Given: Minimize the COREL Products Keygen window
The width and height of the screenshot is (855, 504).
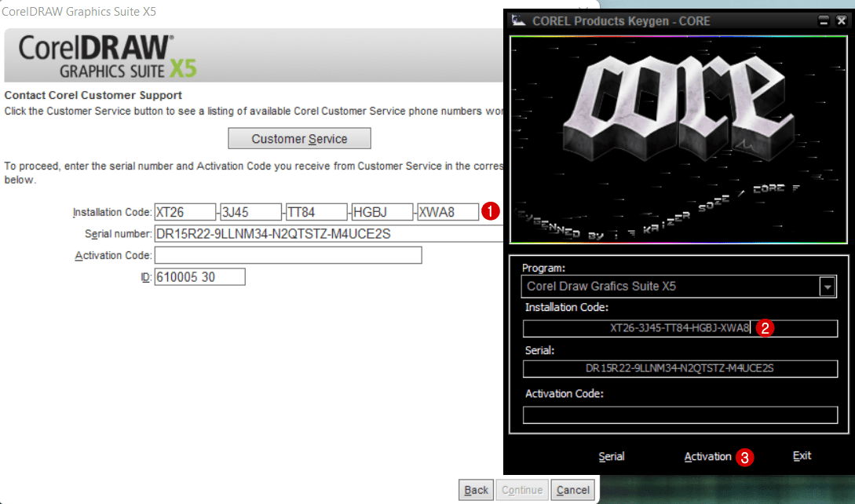Looking at the screenshot, I should (x=824, y=20).
